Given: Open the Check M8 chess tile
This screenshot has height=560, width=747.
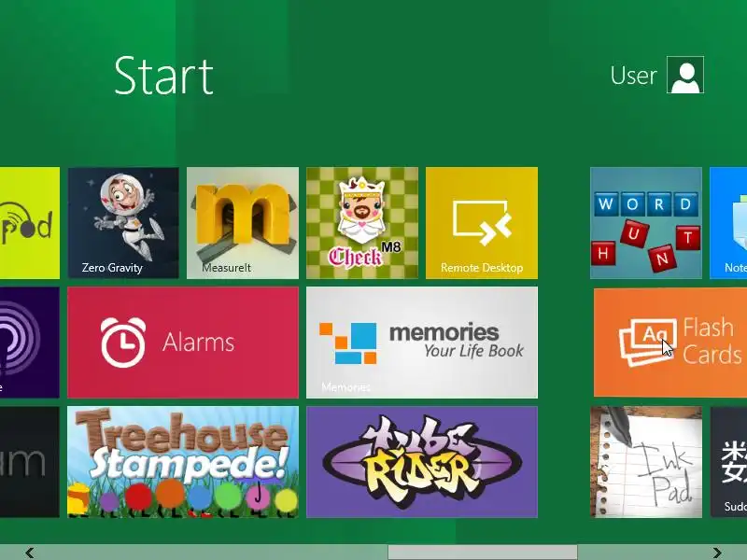Looking at the screenshot, I should pos(362,223).
